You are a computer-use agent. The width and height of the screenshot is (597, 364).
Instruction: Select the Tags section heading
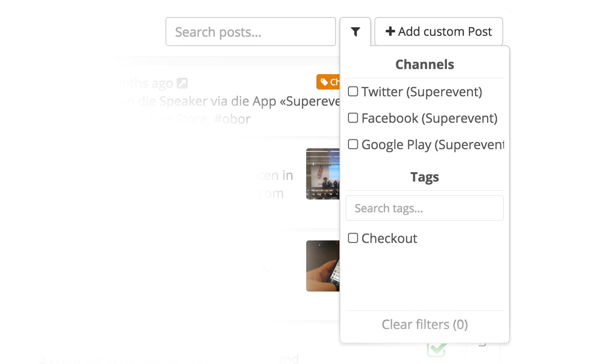425,177
